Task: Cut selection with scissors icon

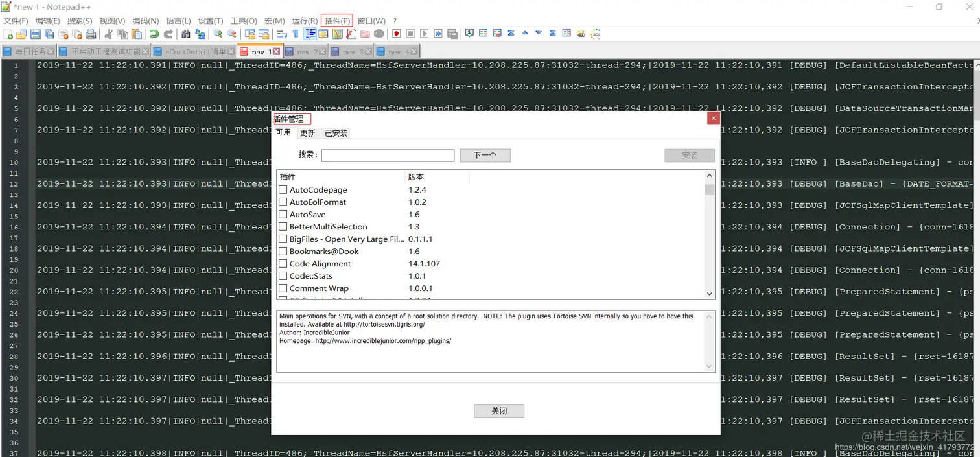Action: pyautogui.click(x=108, y=34)
